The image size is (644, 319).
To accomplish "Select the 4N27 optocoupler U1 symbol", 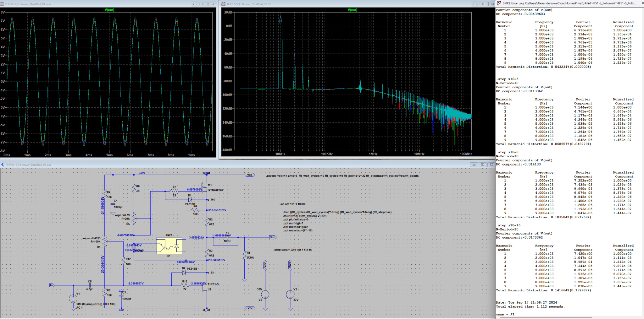I will point(169,246).
